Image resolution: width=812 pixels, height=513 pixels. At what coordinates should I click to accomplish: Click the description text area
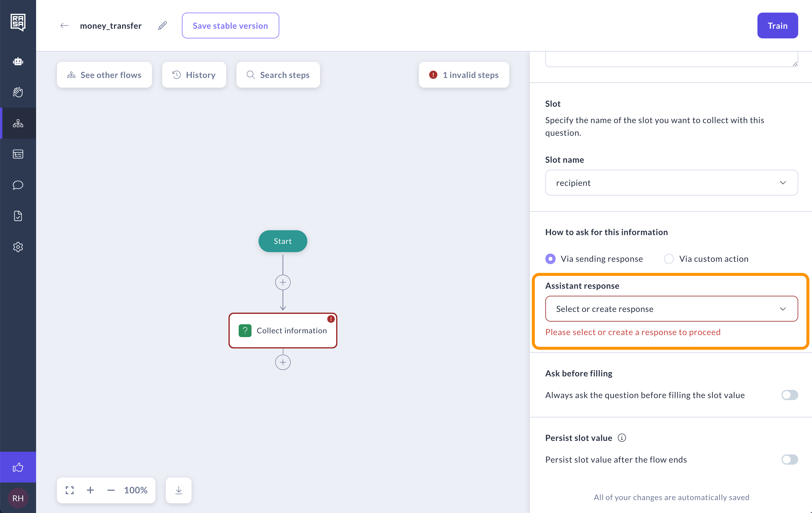coord(671,59)
